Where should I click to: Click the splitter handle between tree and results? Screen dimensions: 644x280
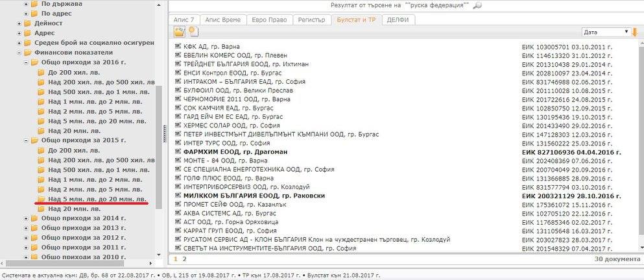tap(165, 134)
